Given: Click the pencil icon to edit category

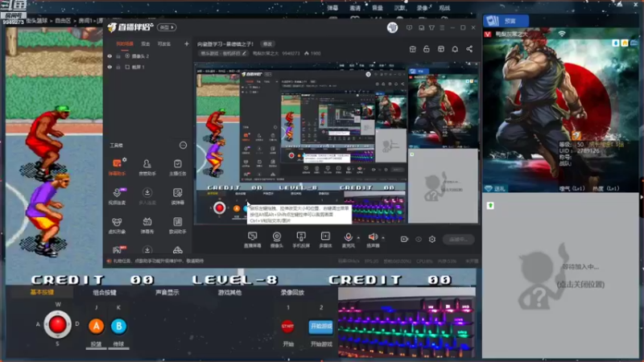Looking at the screenshot, I should pyautogui.click(x=244, y=53).
